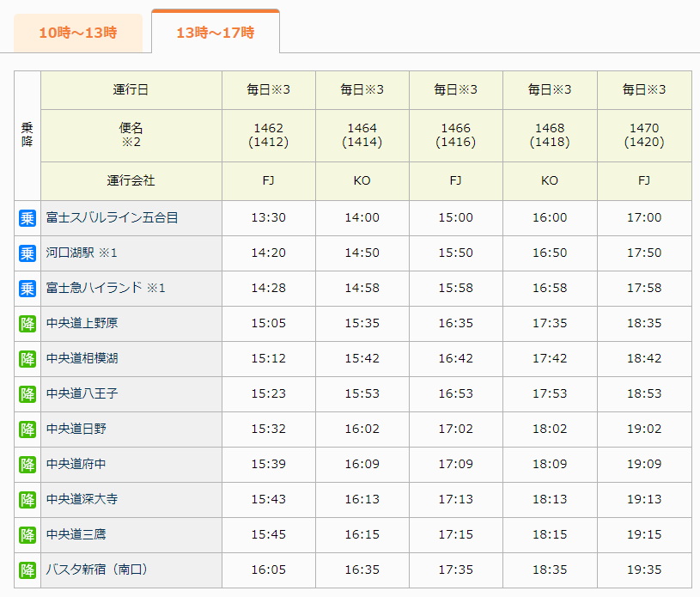Click 16:13 at 中央道深大寺
This screenshot has height=597, width=700.
(x=362, y=500)
